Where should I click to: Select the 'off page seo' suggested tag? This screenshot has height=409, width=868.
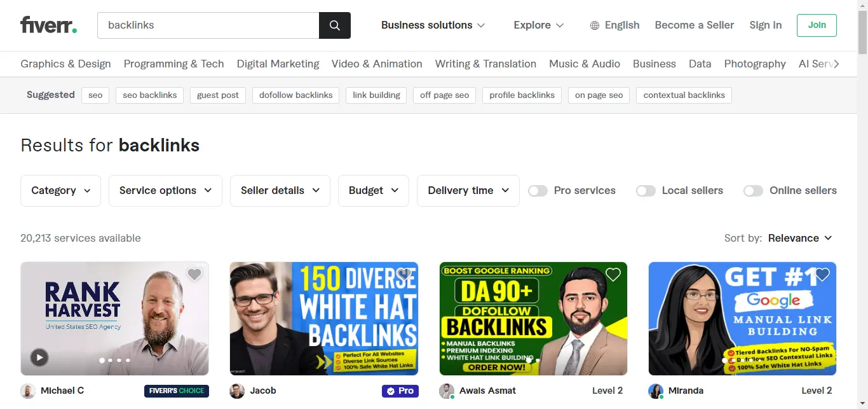(445, 95)
